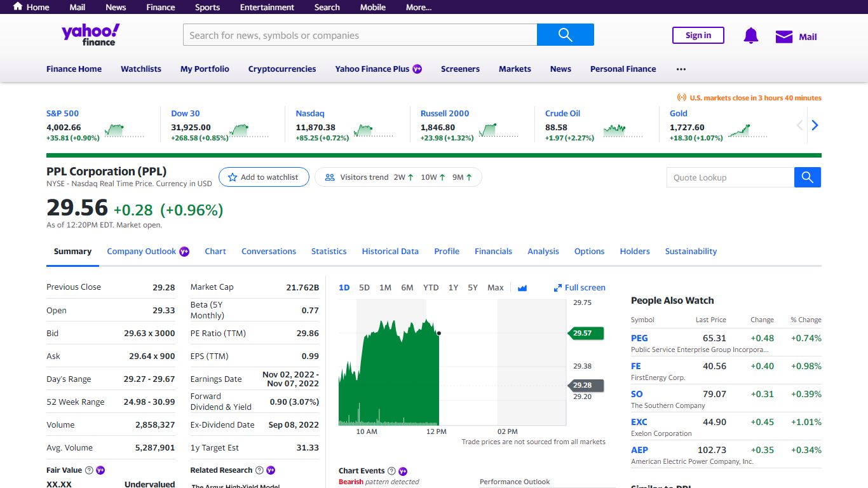Open the Personal Finance nav menu
This screenshot has height=488, width=868.
(x=623, y=69)
